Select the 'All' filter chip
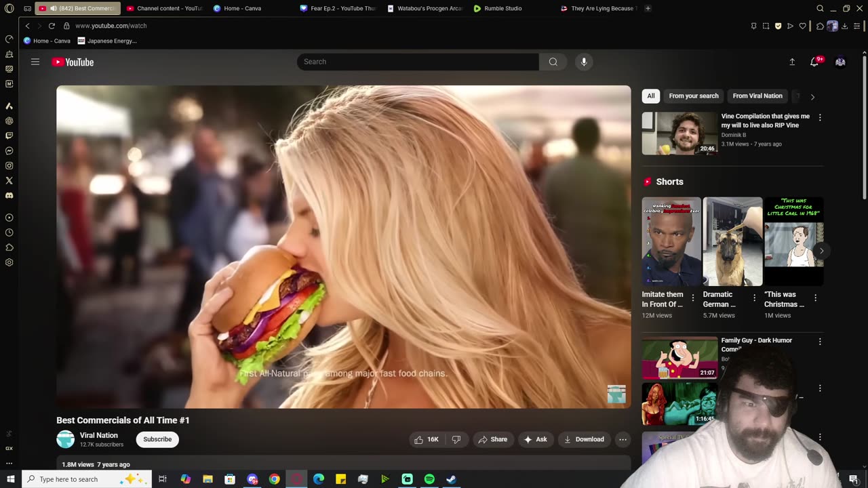The width and height of the screenshot is (868, 488). click(651, 96)
